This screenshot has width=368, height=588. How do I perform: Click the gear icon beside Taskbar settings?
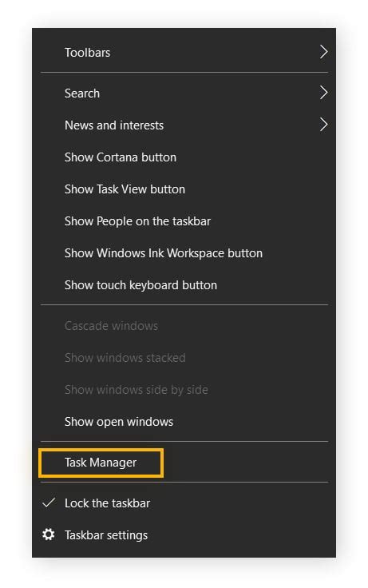(49, 534)
